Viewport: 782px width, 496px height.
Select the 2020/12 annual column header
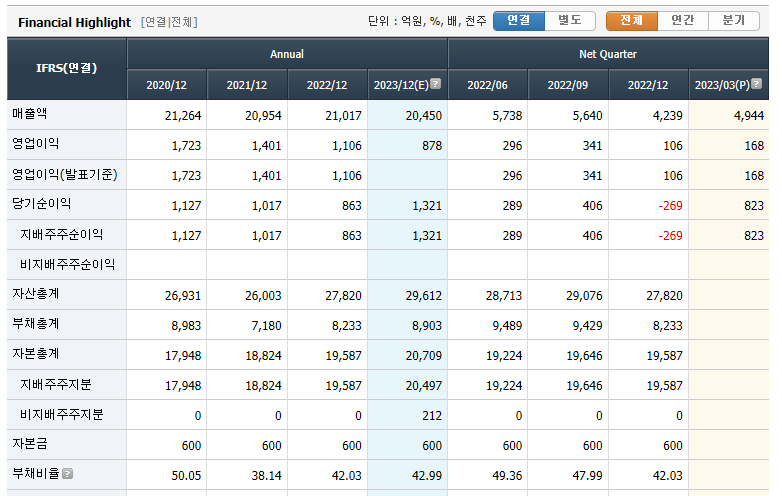click(x=167, y=85)
